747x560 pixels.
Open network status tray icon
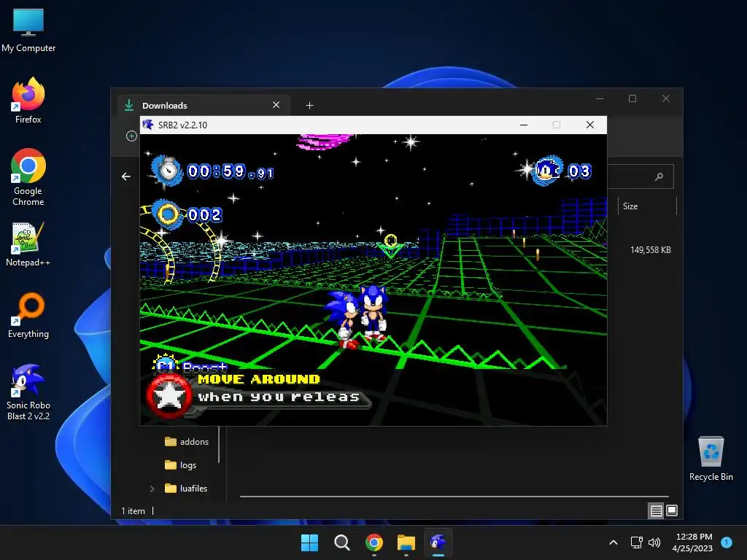[636, 542]
